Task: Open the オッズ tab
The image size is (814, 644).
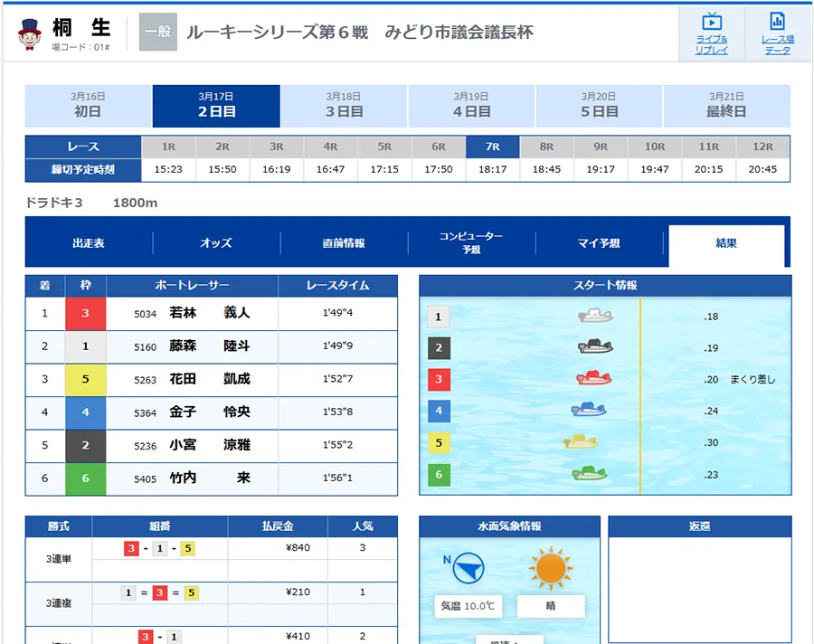Action: point(216,243)
